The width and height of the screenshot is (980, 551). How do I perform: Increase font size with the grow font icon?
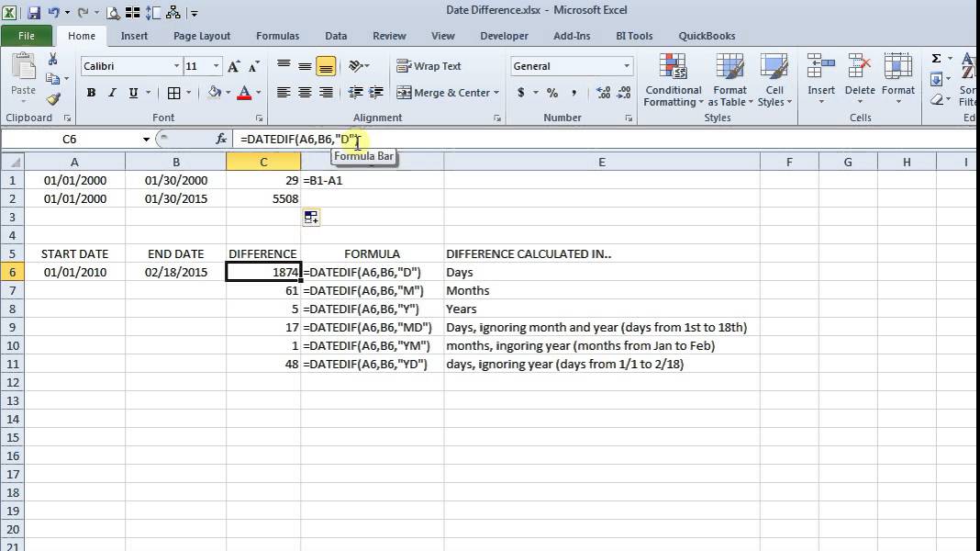tap(234, 66)
